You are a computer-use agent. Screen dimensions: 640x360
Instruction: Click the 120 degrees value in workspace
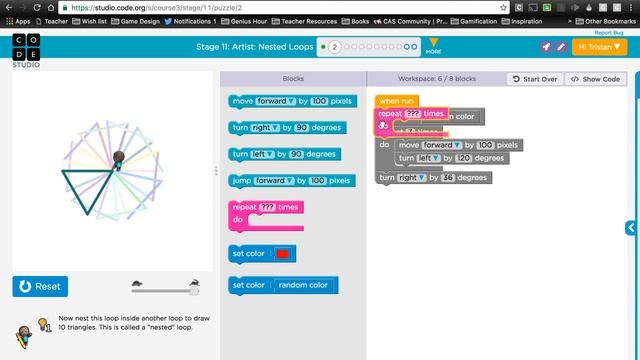[463, 158]
